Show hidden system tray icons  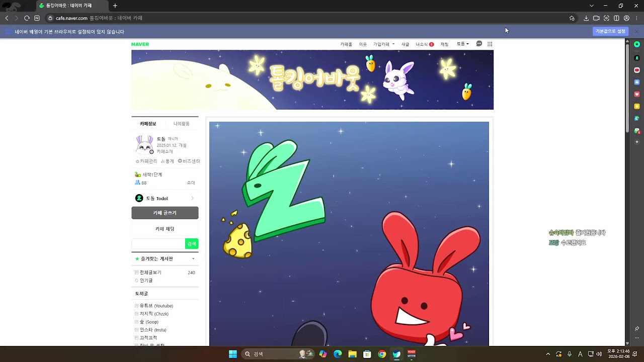[548, 354]
